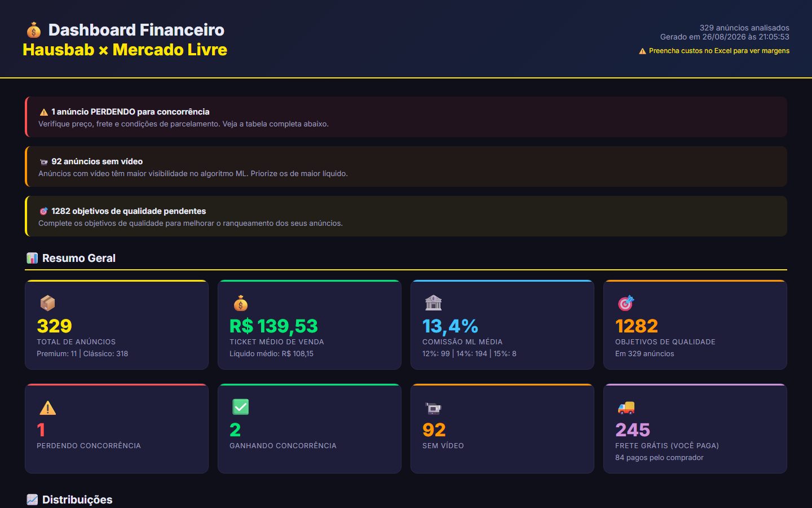Click the R$ 139,53 ticket value
The height and width of the screenshot is (508, 812).
click(x=273, y=326)
